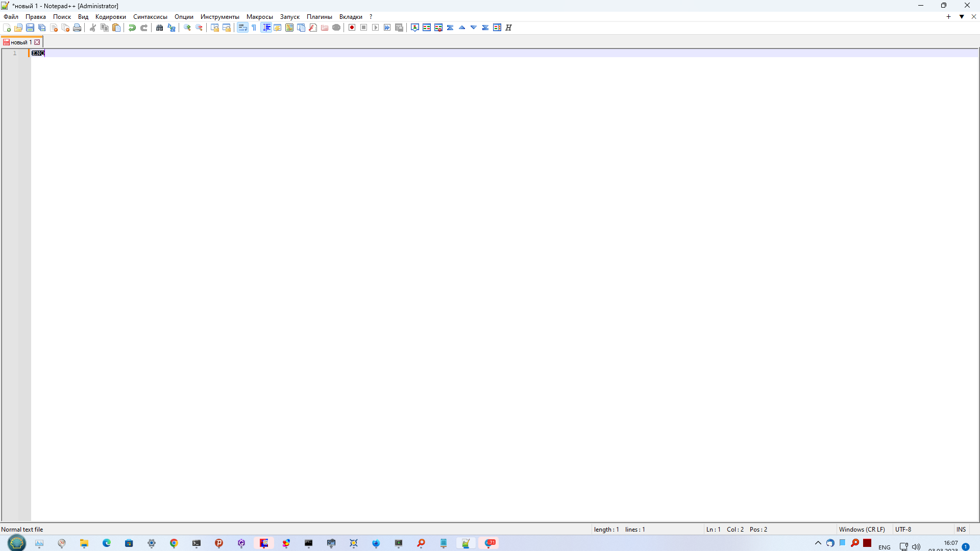The width and height of the screenshot is (980, 551).
Task: Open the Плагины menu
Action: pos(320,16)
